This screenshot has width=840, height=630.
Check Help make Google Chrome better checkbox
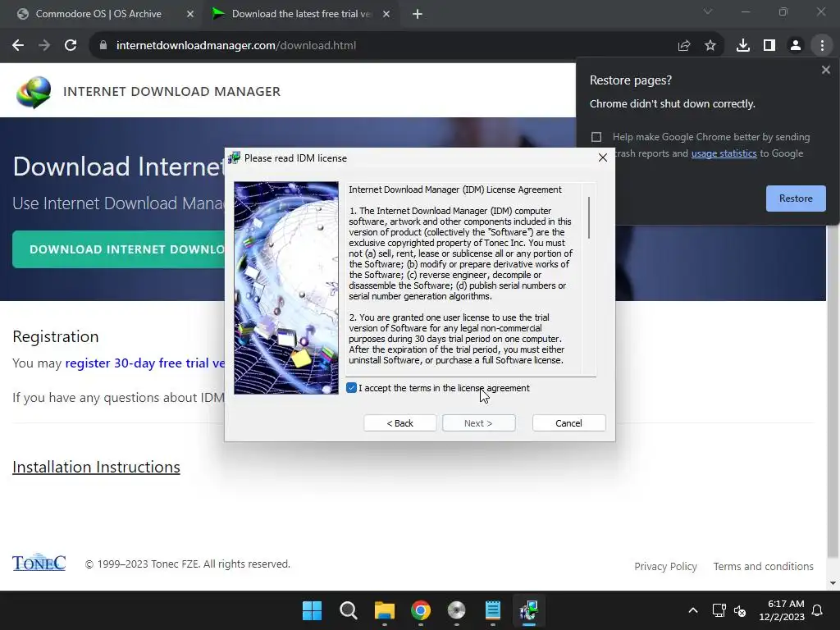pos(596,137)
